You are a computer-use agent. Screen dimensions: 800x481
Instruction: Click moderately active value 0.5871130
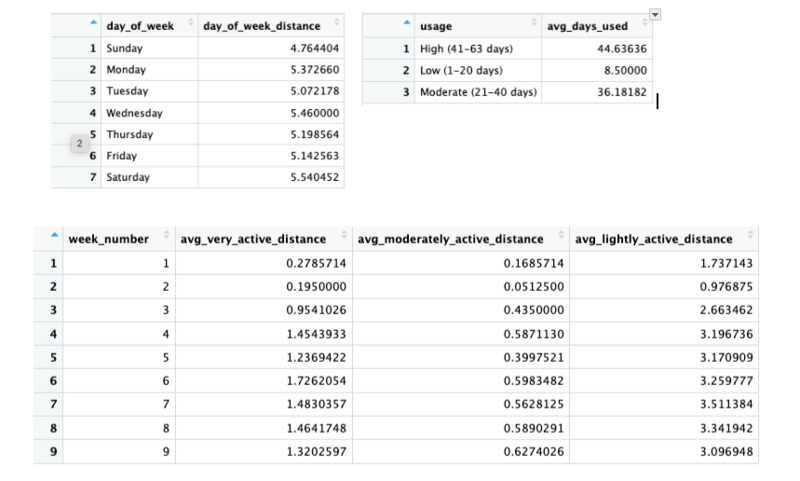[534, 334]
